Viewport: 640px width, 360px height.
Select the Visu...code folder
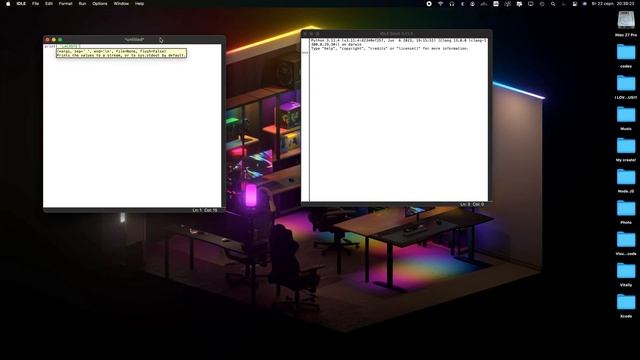[x=626, y=240]
